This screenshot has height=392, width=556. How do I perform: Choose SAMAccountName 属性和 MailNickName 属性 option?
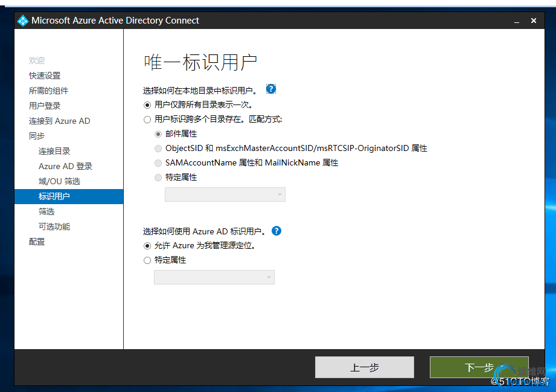(x=158, y=163)
